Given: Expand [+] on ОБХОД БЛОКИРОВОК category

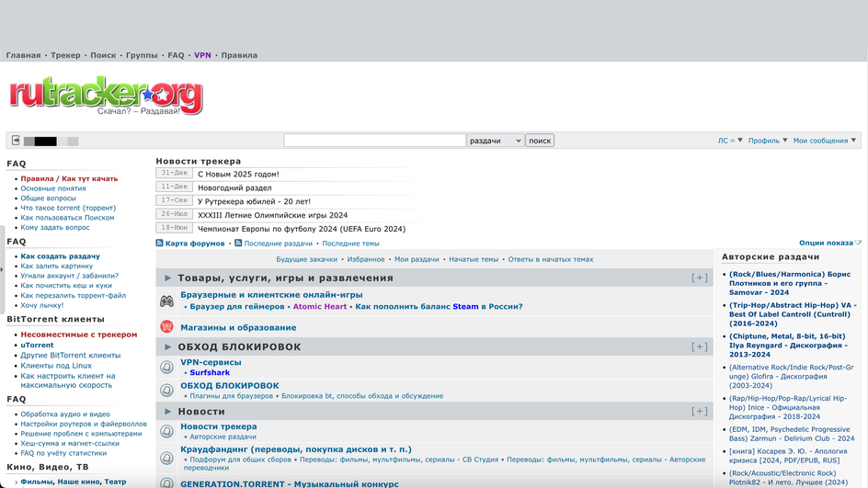Looking at the screenshot, I should pyautogui.click(x=699, y=346).
